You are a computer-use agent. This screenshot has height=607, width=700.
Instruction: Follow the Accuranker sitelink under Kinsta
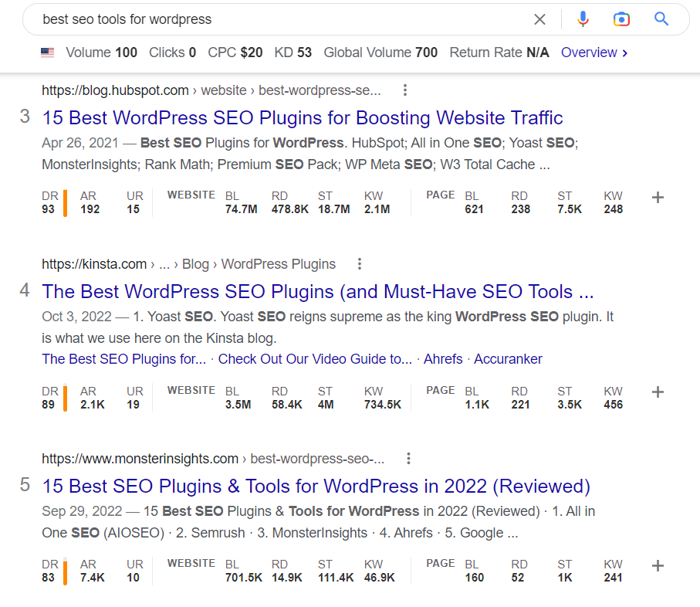508,359
